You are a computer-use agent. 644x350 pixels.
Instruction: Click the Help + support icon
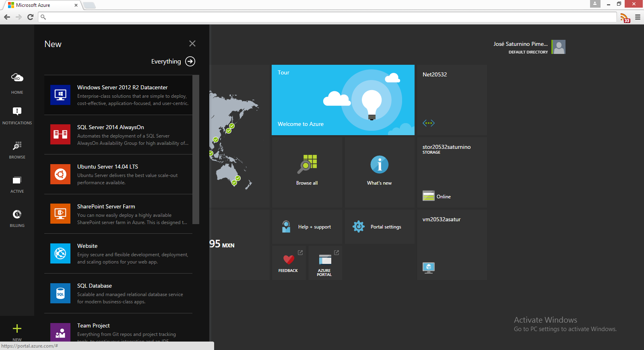(x=286, y=226)
